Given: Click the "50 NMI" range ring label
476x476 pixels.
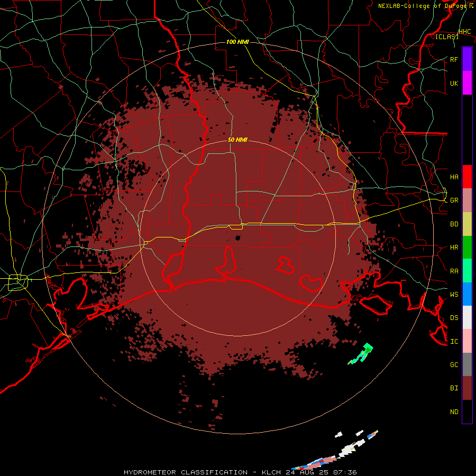Looking at the screenshot, I should [237, 140].
